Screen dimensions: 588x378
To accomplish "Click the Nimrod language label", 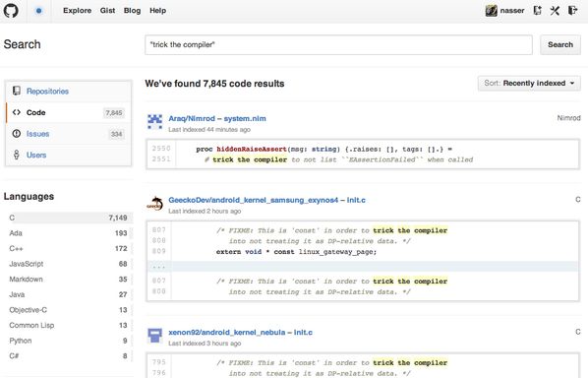I will (568, 118).
